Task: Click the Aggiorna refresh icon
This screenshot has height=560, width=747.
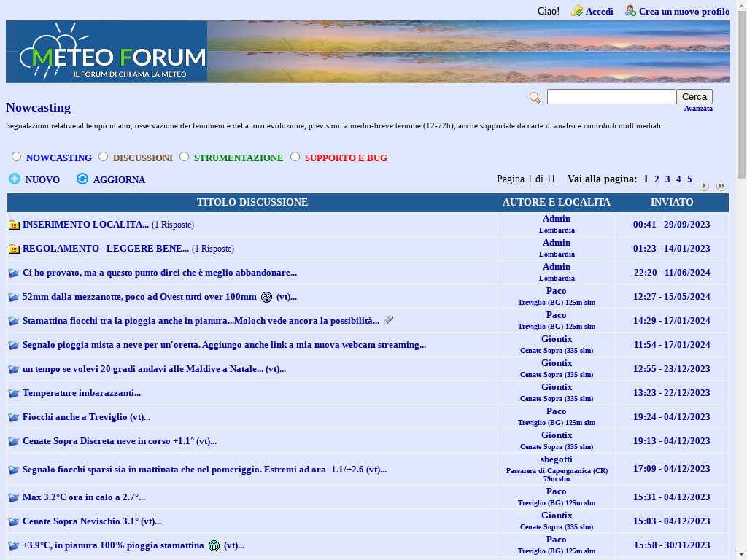Action: pos(82,179)
